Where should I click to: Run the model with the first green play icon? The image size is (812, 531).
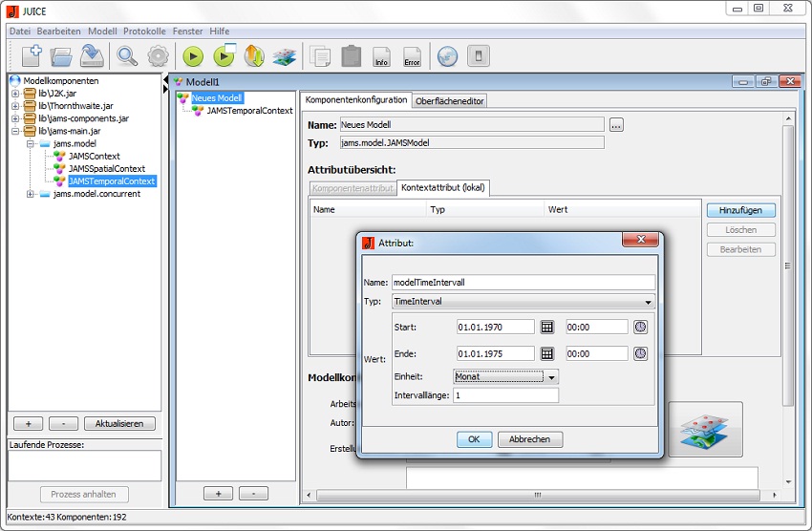coord(193,56)
